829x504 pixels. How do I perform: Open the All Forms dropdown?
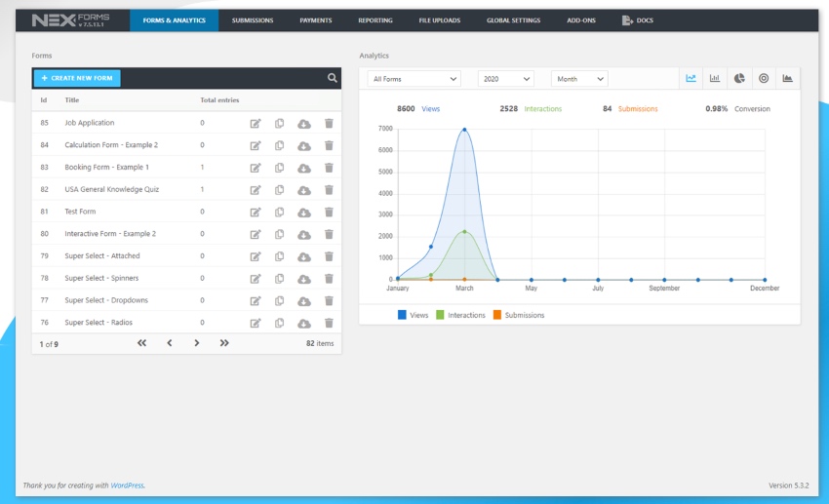[414, 79]
